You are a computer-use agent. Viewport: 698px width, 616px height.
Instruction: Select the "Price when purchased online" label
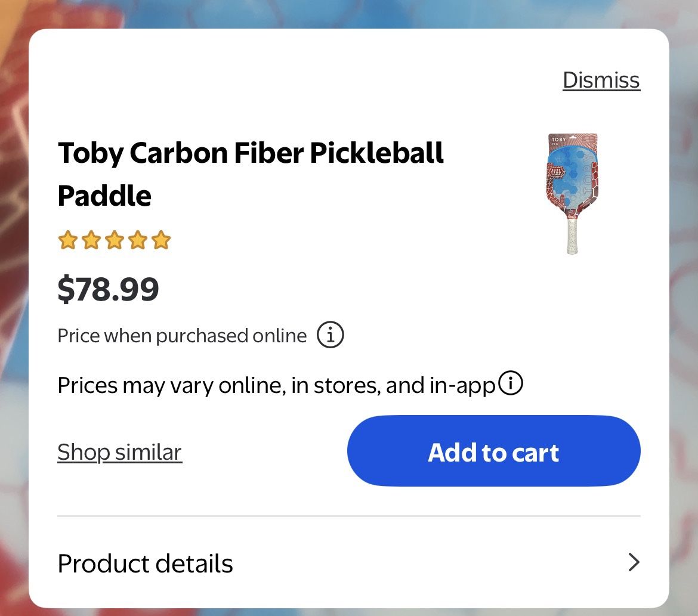coord(181,335)
